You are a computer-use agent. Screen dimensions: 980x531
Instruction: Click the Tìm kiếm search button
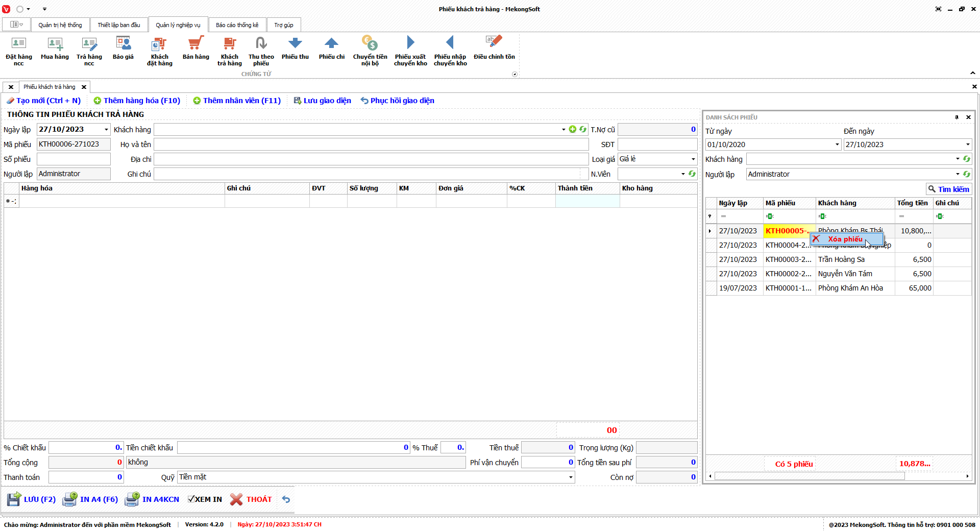pos(948,189)
